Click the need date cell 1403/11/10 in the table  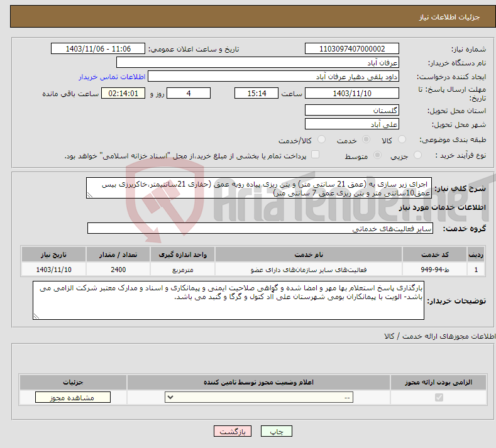(x=53, y=270)
